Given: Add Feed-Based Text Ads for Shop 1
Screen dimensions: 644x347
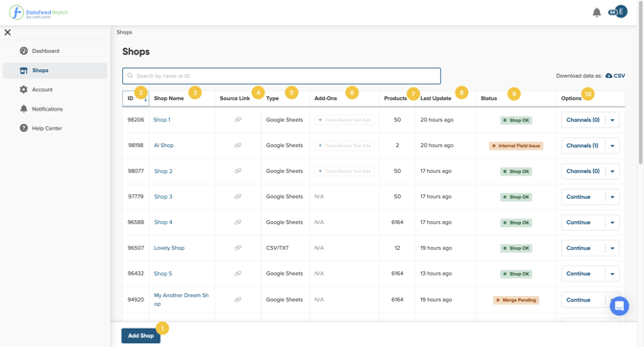Looking at the screenshot, I should (x=345, y=120).
